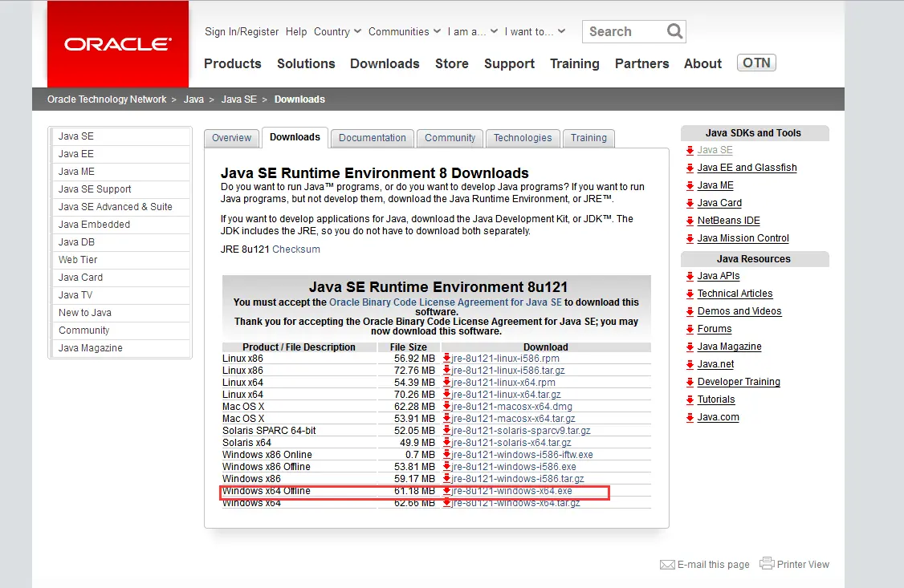Click the Java TV sidebar item
Viewport: 904px width, 588px height.
point(122,295)
